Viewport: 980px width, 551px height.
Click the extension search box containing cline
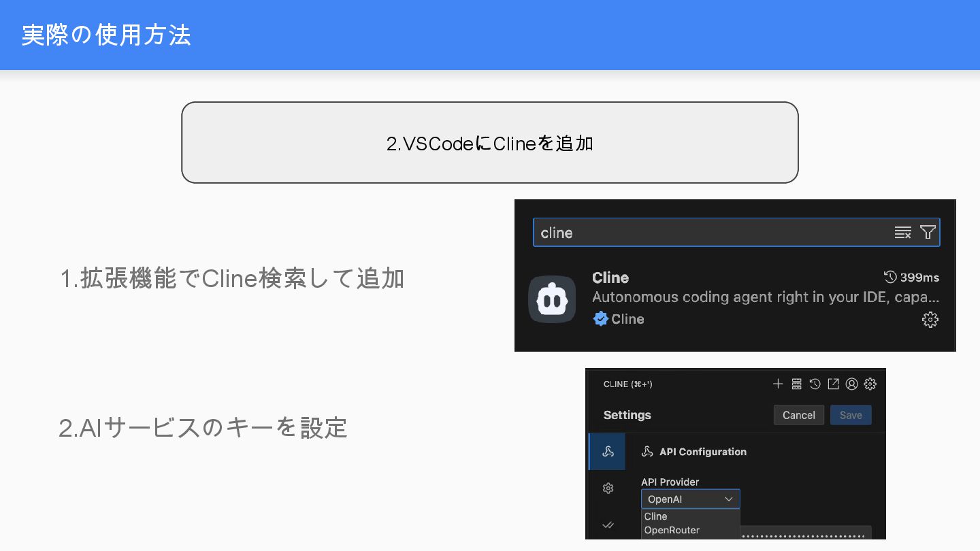click(x=736, y=233)
